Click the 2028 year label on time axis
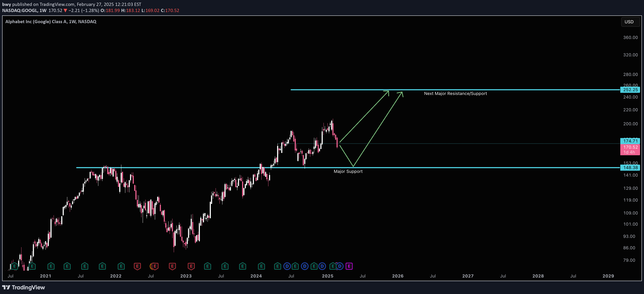This screenshot has height=294, width=644. (538, 276)
